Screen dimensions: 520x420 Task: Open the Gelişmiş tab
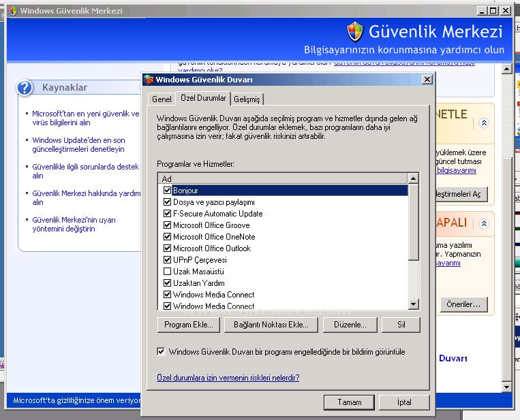point(247,99)
